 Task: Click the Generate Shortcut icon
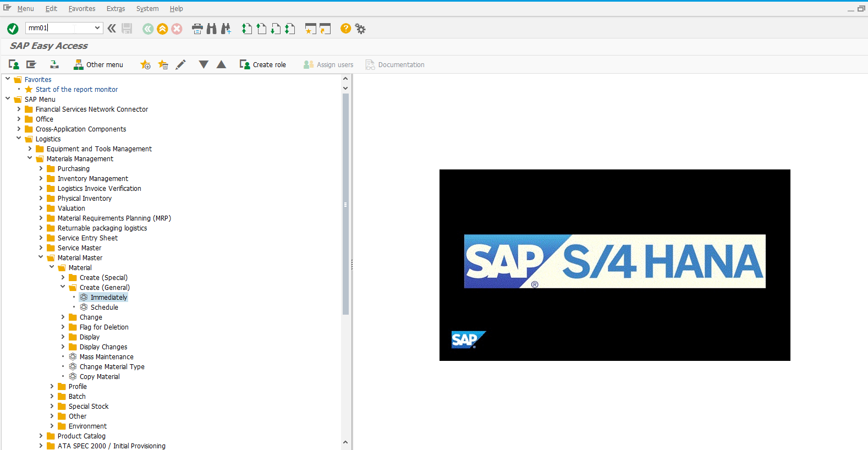point(325,29)
